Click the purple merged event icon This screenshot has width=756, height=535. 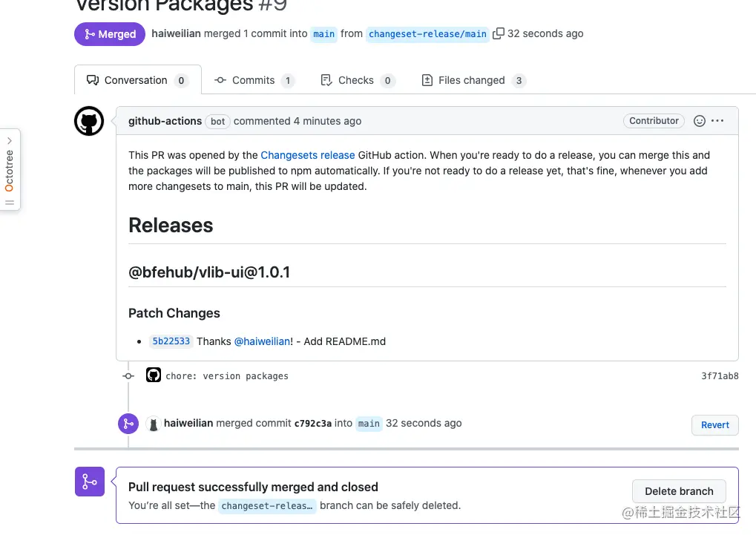point(128,424)
